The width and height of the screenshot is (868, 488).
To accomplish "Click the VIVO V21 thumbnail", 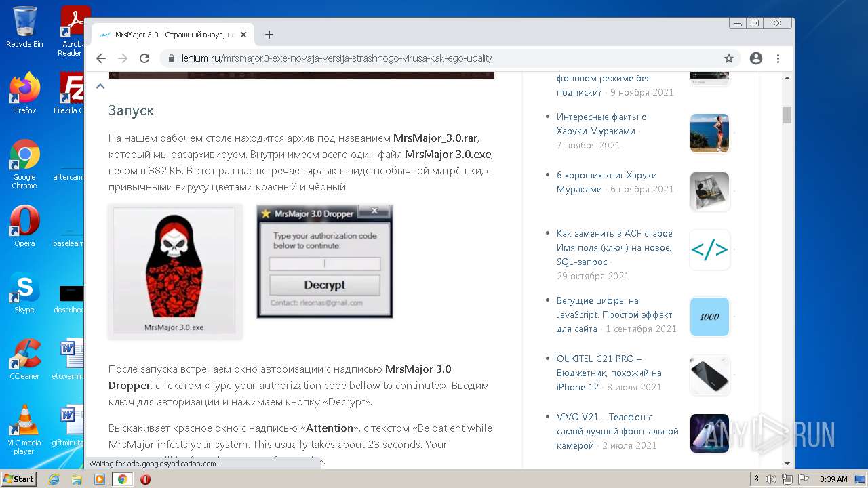I will click(709, 433).
